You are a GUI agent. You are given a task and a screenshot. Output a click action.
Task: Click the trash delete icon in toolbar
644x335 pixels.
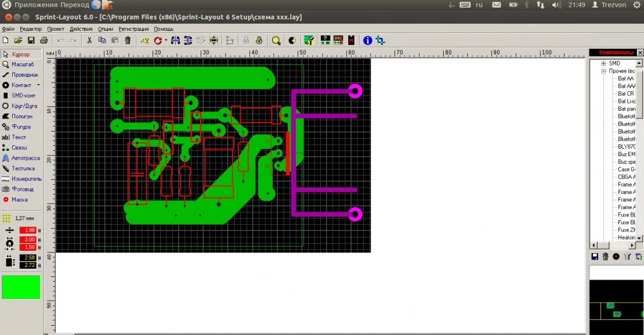pos(128,41)
